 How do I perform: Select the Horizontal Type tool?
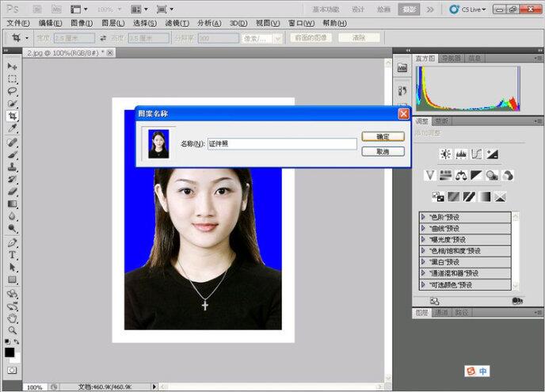click(13, 254)
